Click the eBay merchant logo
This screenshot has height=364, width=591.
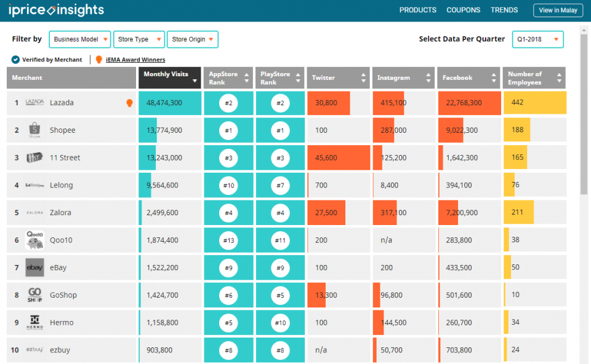pos(34,267)
